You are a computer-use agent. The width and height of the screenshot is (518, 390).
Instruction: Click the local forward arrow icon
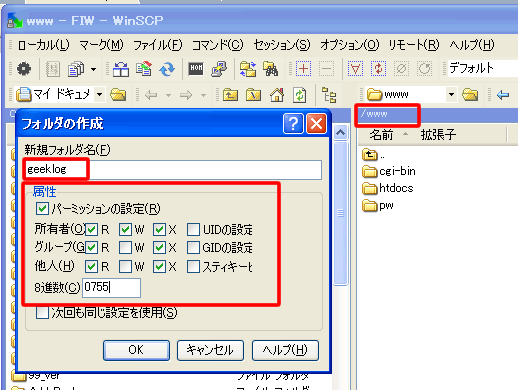click(x=186, y=95)
